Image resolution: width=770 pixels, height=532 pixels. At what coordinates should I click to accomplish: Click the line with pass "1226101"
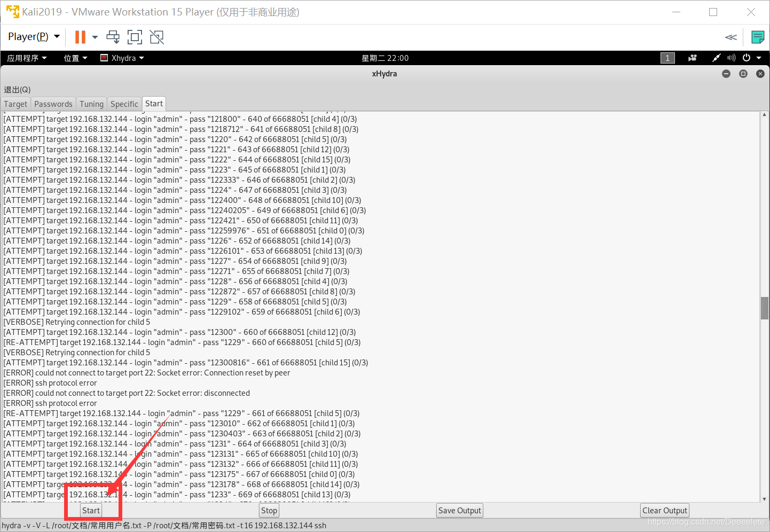[183, 251]
